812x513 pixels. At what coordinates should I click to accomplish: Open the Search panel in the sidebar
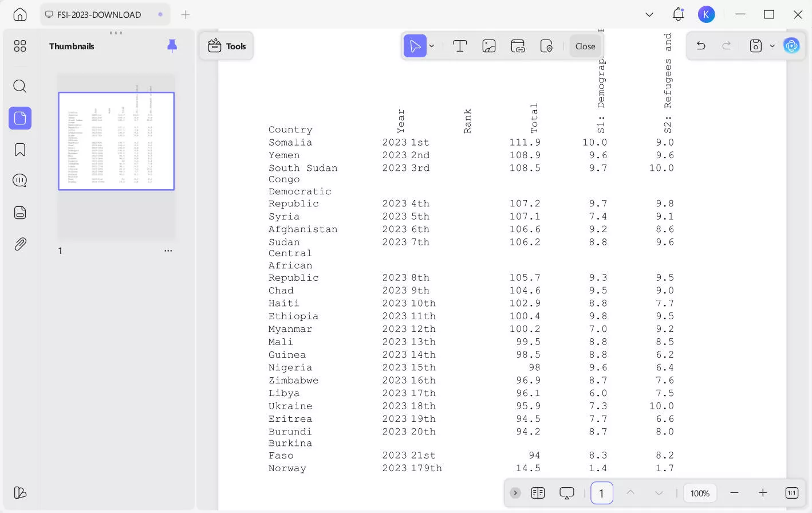pos(19,86)
